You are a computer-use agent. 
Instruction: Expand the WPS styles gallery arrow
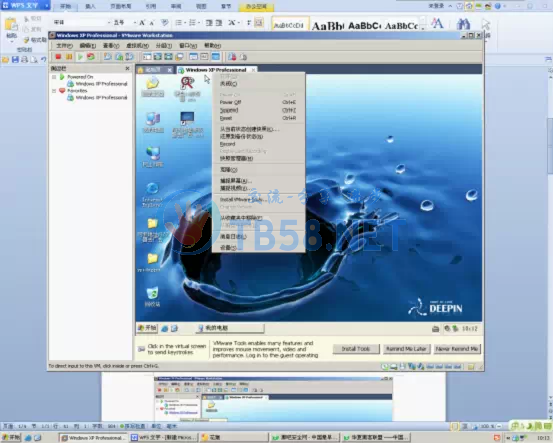(x=423, y=27)
